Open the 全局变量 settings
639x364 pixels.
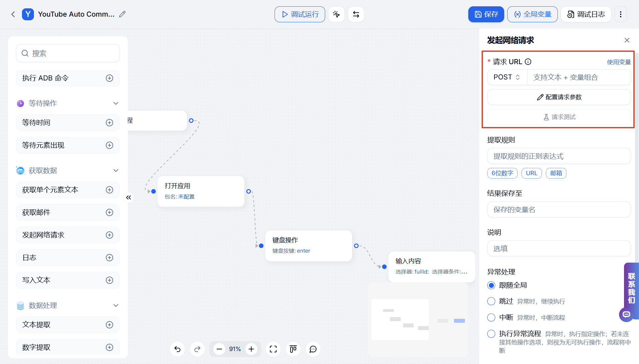tap(532, 14)
